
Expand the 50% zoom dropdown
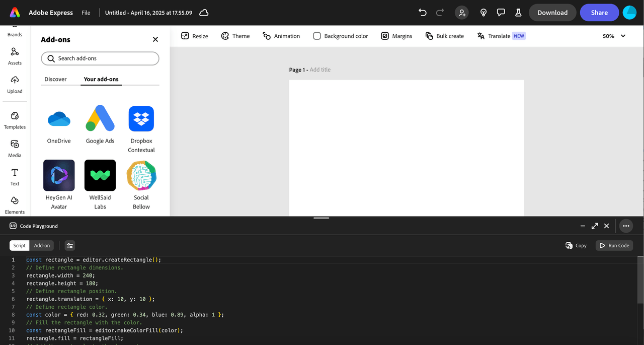[x=614, y=36]
